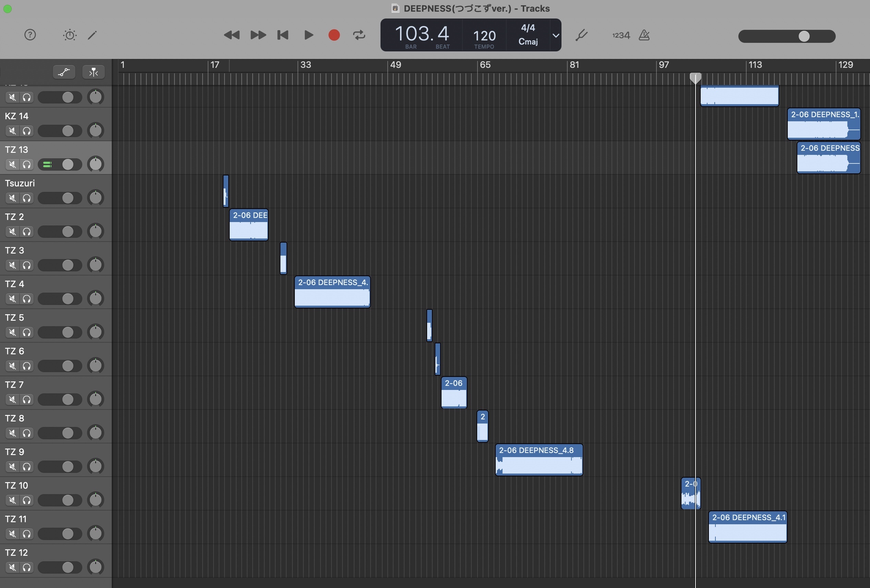Click the green window zoom button
The width and height of the screenshot is (870, 588).
click(8, 9)
